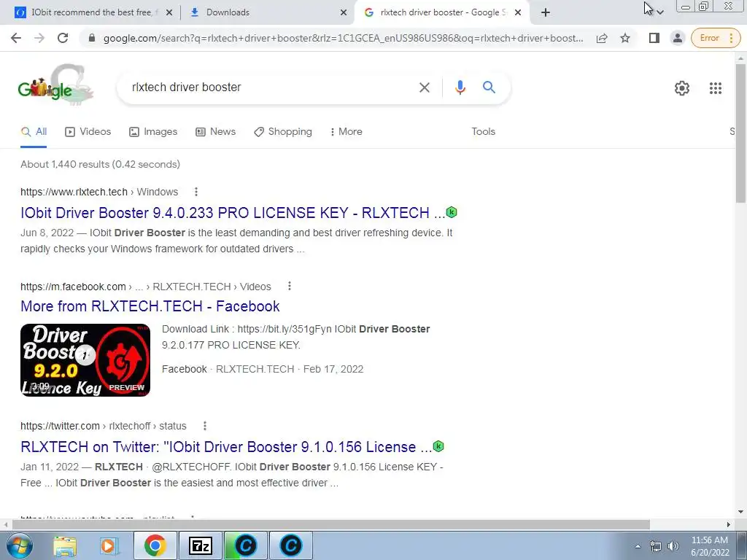Click green badge beside Twitter result
The height and width of the screenshot is (560, 747).
438,446
